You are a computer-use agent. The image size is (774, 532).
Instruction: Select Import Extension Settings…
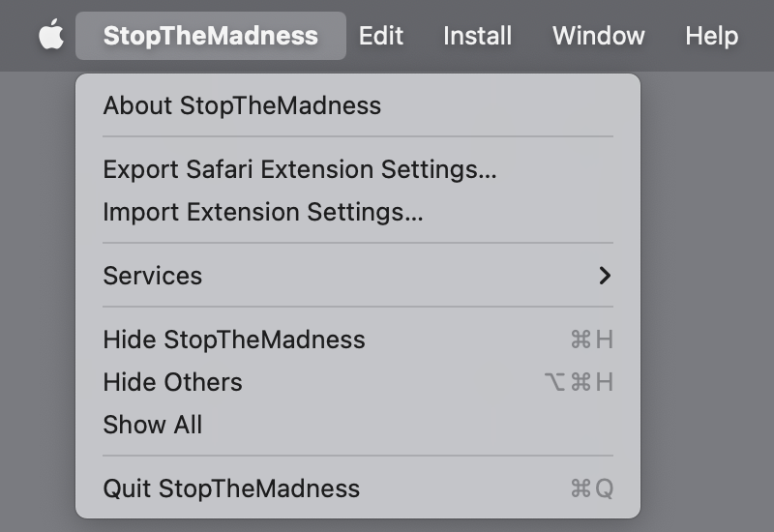coord(262,212)
